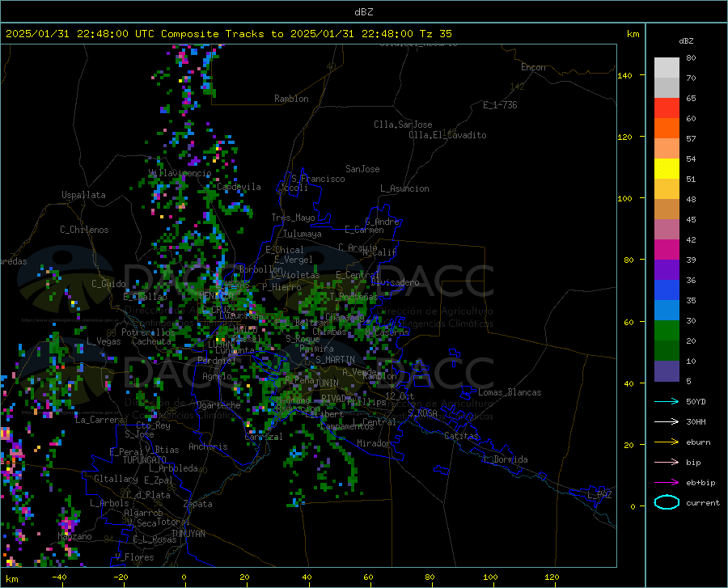Click the TUNUYAN map label
Image resolution: width=728 pixels, height=588 pixels.
[188, 534]
